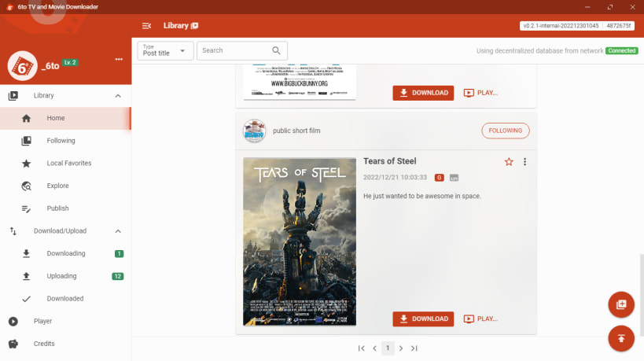The height and width of the screenshot is (361, 644).
Task: Select page 1 in pagination
Action: click(388, 348)
